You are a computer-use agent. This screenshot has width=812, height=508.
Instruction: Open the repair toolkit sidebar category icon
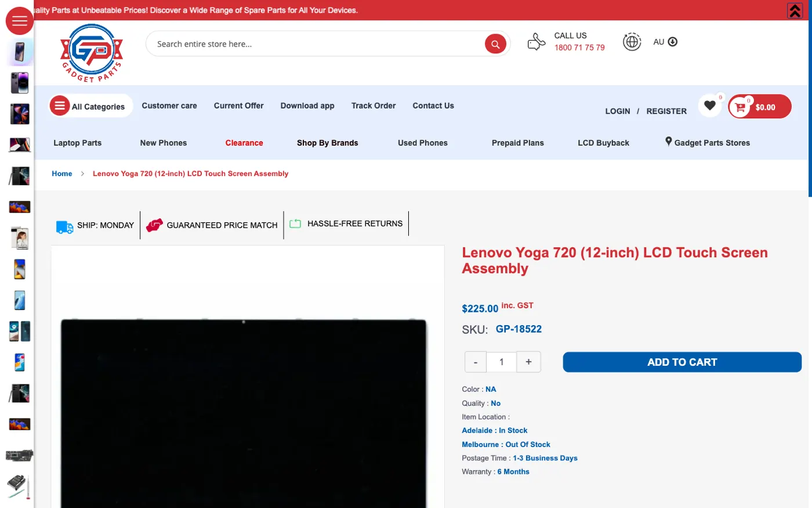[x=20, y=487]
